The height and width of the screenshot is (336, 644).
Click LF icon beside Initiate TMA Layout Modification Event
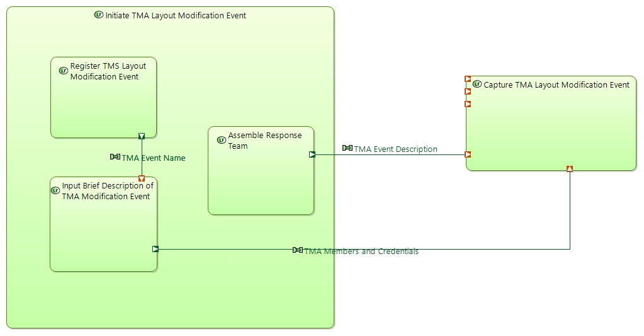pyautogui.click(x=99, y=14)
